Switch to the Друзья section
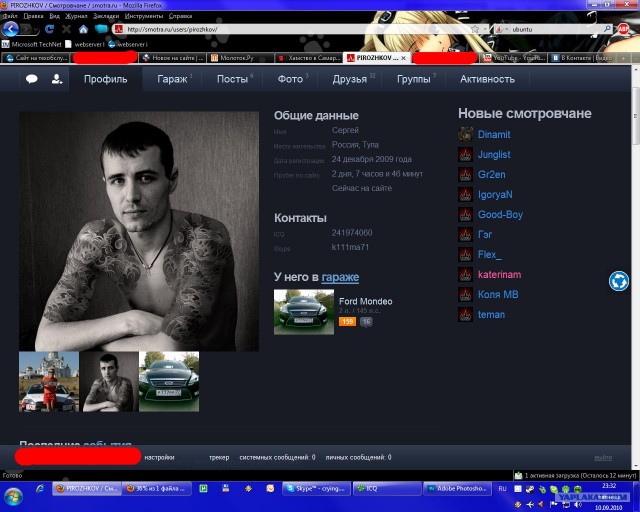This screenshot has height=512, width=640. point(350,79)
